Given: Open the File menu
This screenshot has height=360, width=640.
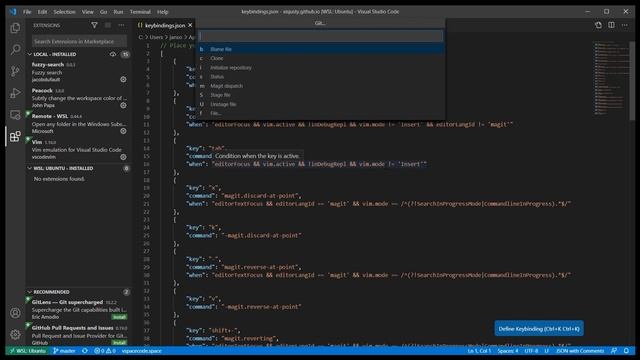Looking at the screenshot, I should click(27, 12).
